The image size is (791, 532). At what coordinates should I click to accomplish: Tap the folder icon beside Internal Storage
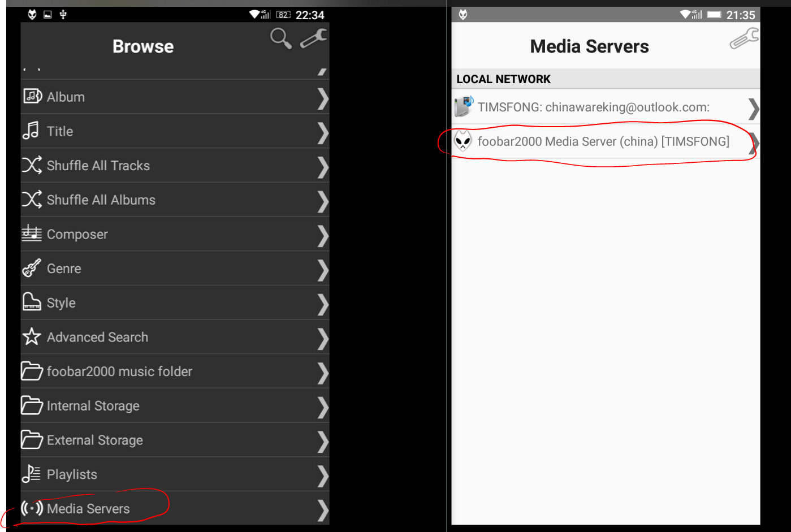tap(32, 405)
